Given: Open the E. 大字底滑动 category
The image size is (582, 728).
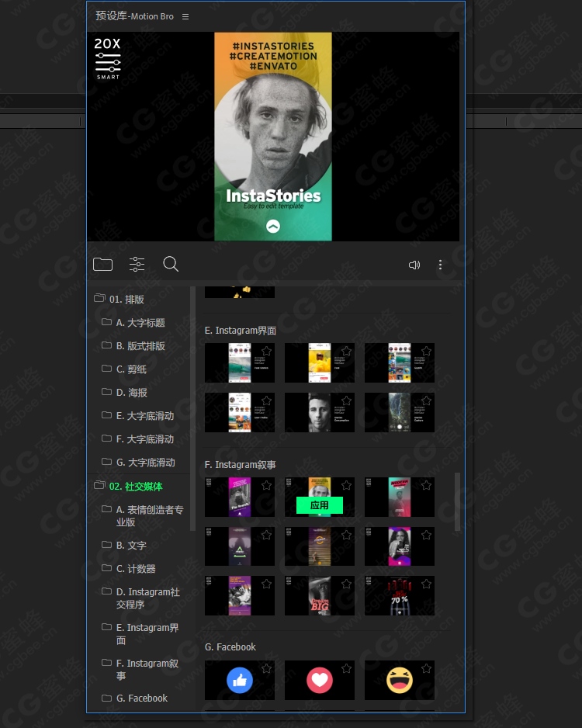Looking at the screenshot, I should (145, 415).
